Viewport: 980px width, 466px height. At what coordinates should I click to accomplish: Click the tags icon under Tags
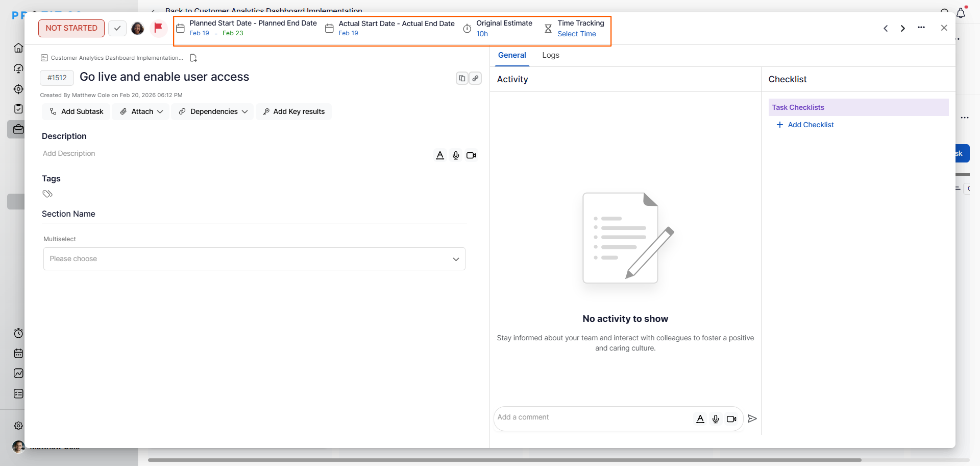(x=47, y=194)
